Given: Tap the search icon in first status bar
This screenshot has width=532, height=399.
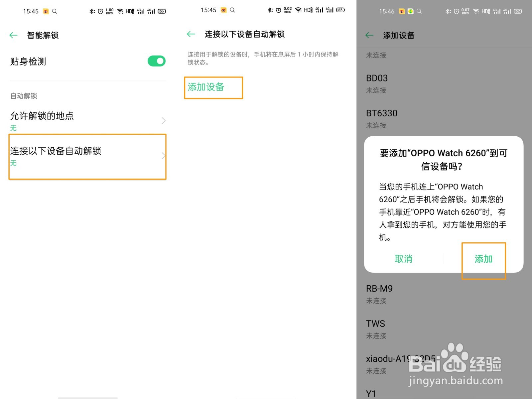Looking at the screenshot, I should [x=55, y=11].
